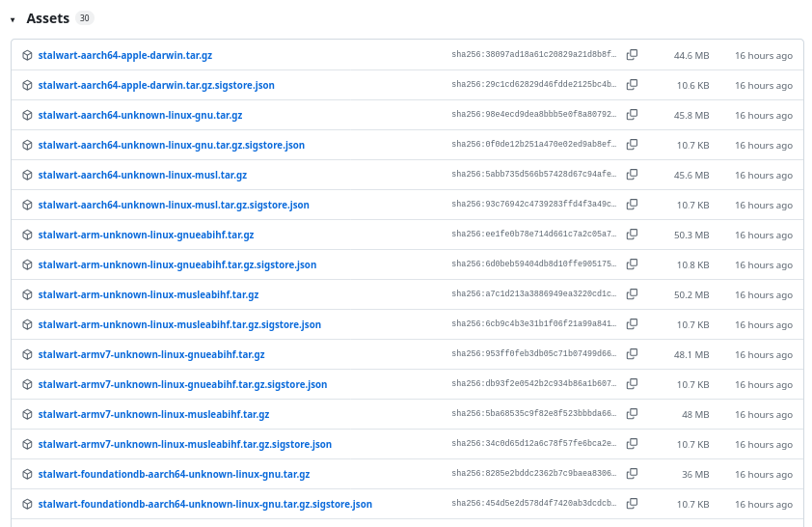Click hash text sha256:38097ad18a61c20829a21d8b8f

[x=534, y=54]
